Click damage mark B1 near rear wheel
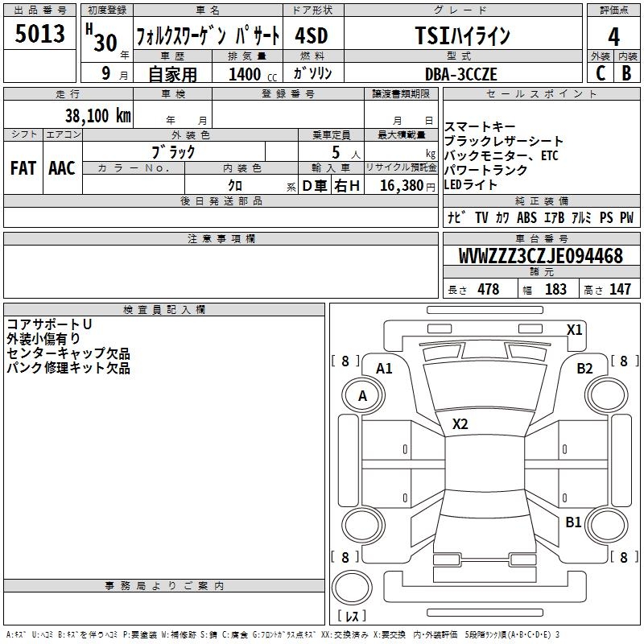Viewport: 644px width, 644px height. click(x=573, y=522)
